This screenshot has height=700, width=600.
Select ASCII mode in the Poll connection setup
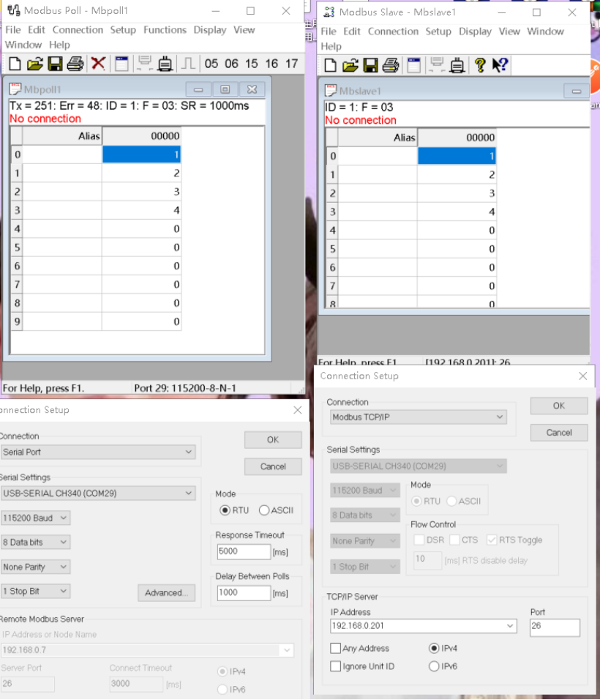point(265,510)
